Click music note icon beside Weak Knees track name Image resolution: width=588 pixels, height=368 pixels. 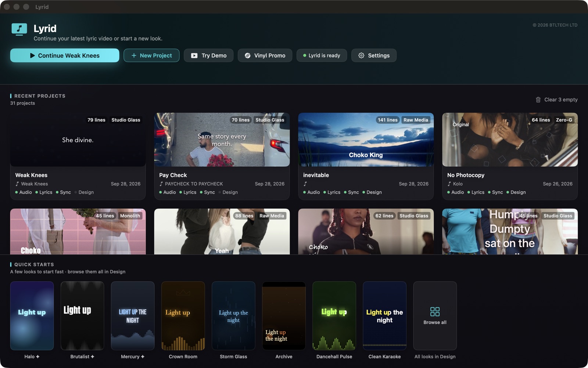(17, 184)
